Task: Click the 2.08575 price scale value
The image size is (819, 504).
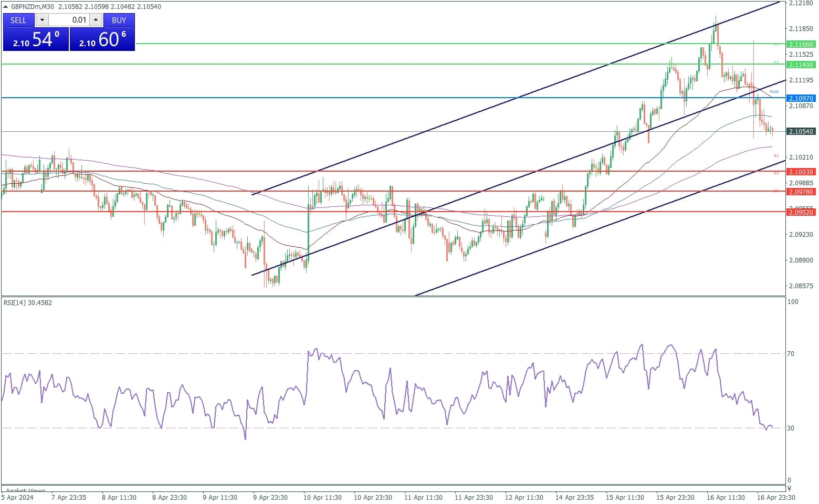Action: click(x=801, y=286)
